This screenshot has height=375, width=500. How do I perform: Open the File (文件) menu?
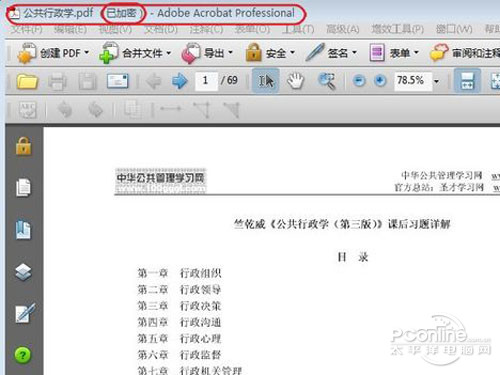[x=27, y=29]
